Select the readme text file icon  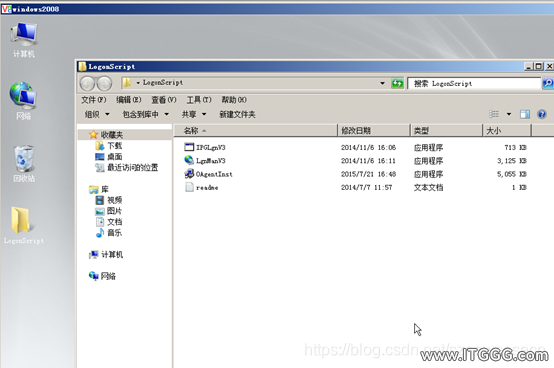click(189, 187)
